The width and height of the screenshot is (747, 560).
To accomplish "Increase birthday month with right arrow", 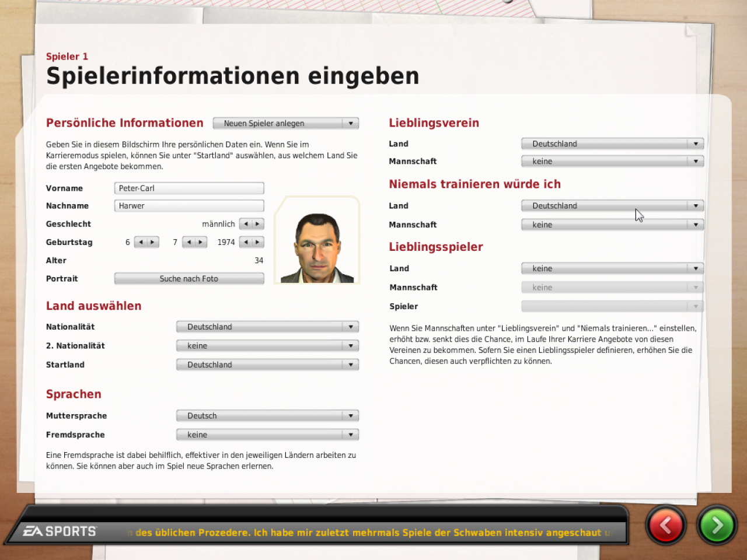I will coord(201,242).
